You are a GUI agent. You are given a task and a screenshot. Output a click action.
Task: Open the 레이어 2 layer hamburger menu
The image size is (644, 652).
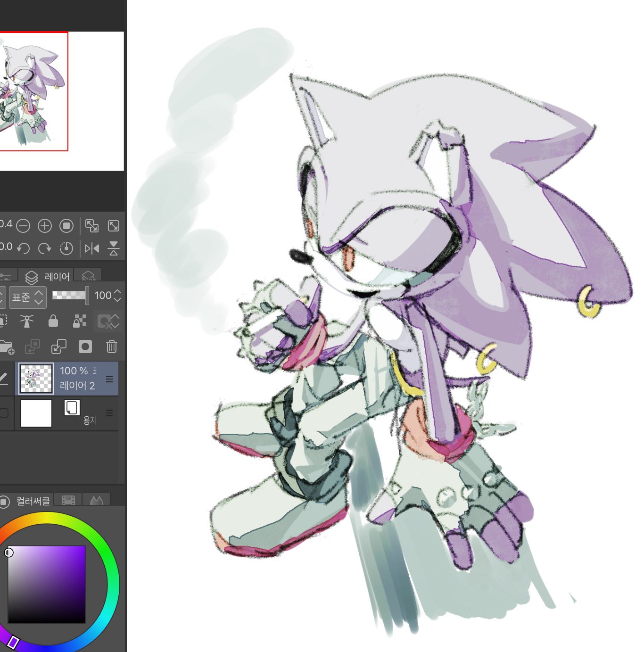click(109, 379)
